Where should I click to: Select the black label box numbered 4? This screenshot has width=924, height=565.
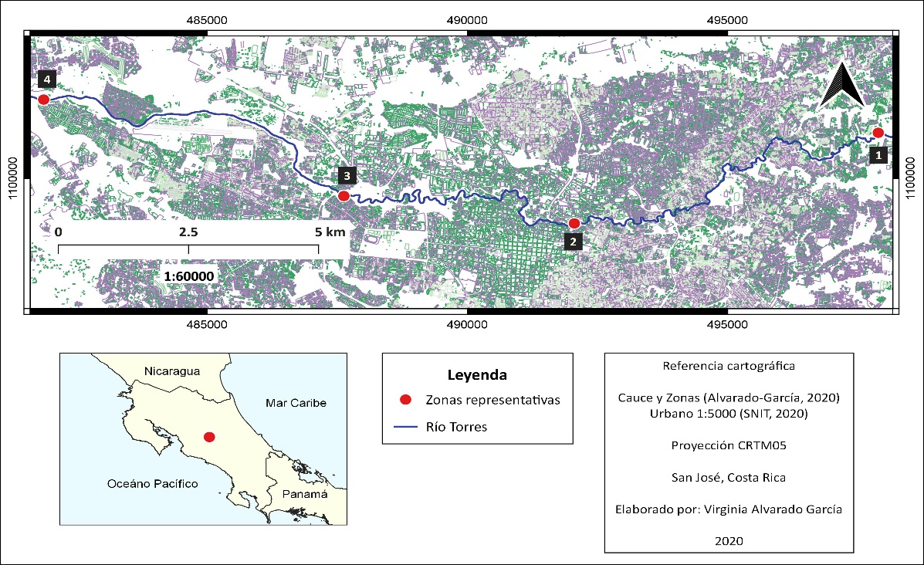click(46, 79)
